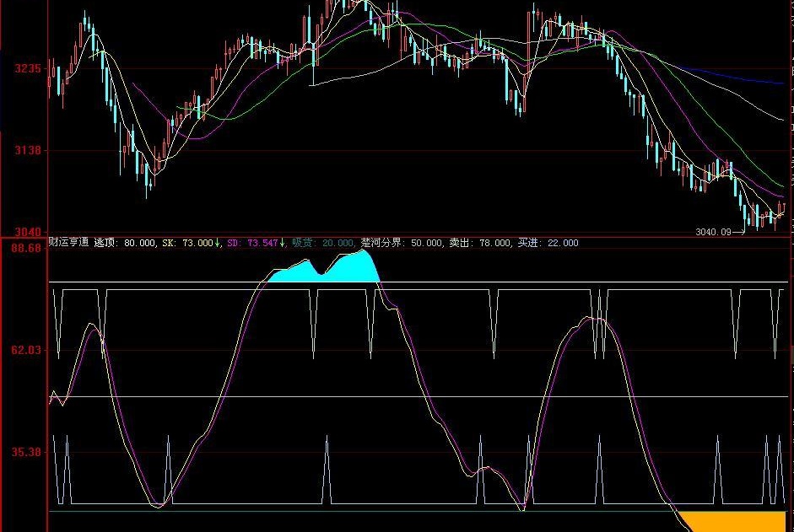
Task: Select the 吸货: 20.000 value
Action: coord(322,243)
